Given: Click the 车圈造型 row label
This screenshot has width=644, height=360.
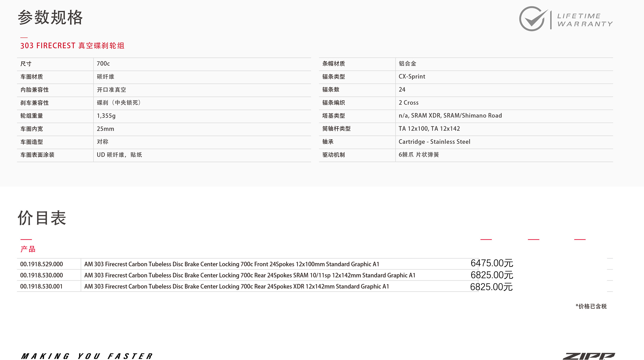Looking at the screenshot, I should (x=32, y=142).
